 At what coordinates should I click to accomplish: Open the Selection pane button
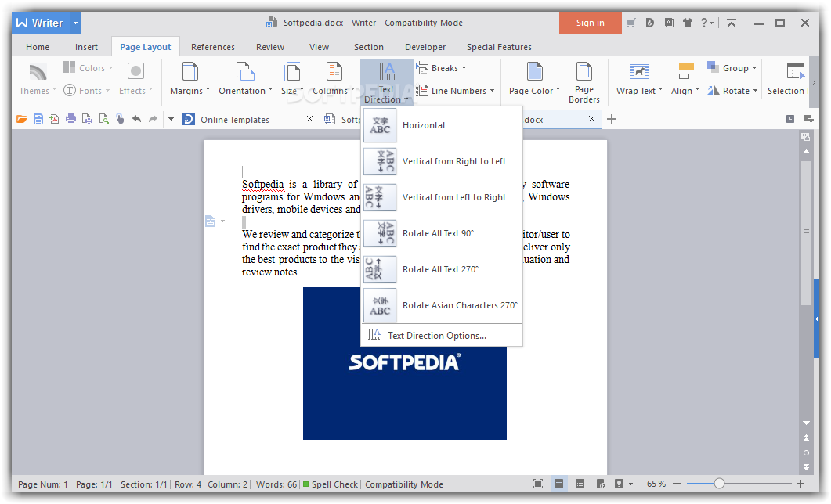pos(786,78)
